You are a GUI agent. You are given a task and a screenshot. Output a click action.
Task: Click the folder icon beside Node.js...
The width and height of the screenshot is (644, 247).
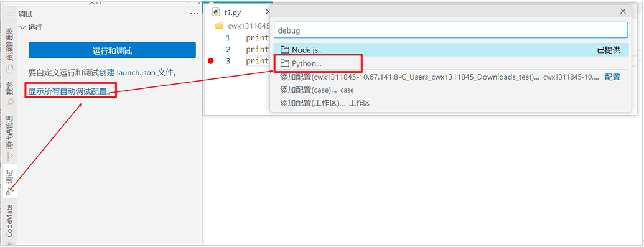coord(284,50)
